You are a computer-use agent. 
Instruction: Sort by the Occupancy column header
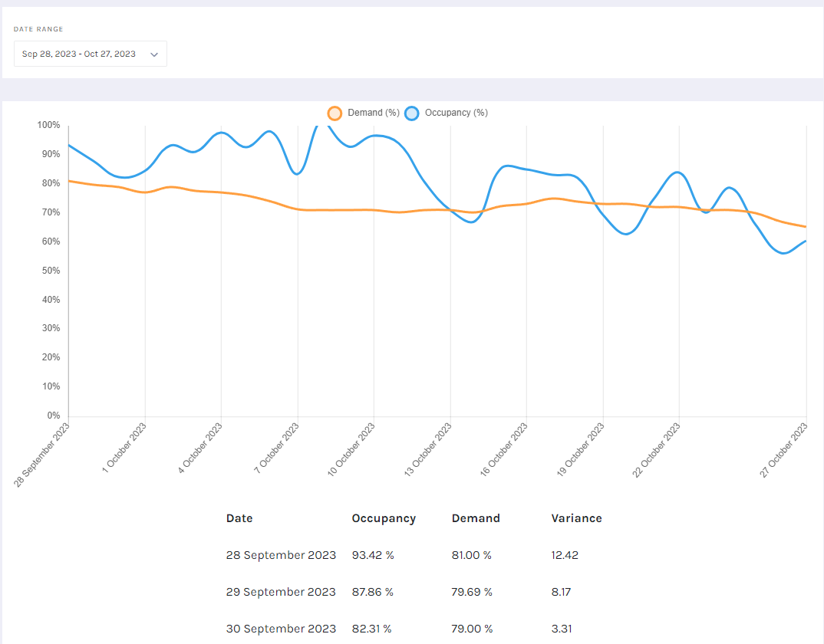pyautogui.click(x=384, y=518)
